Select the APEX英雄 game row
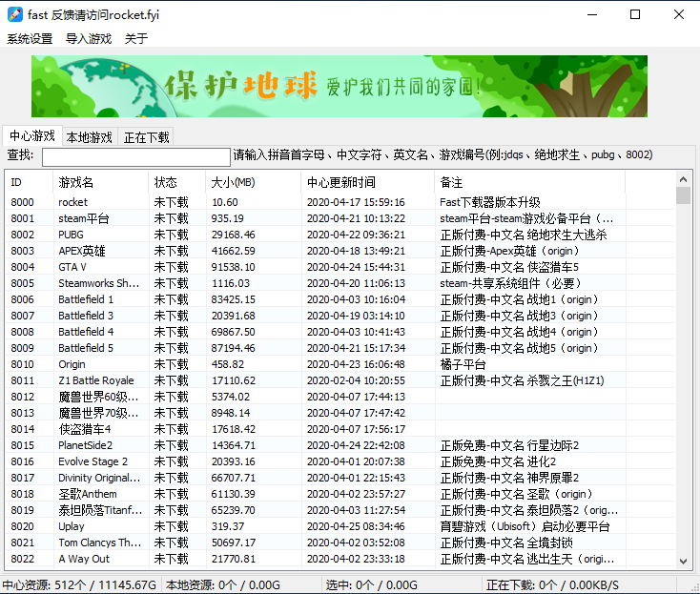Viewport: 700px width, 594px height. tap(340, 251)
